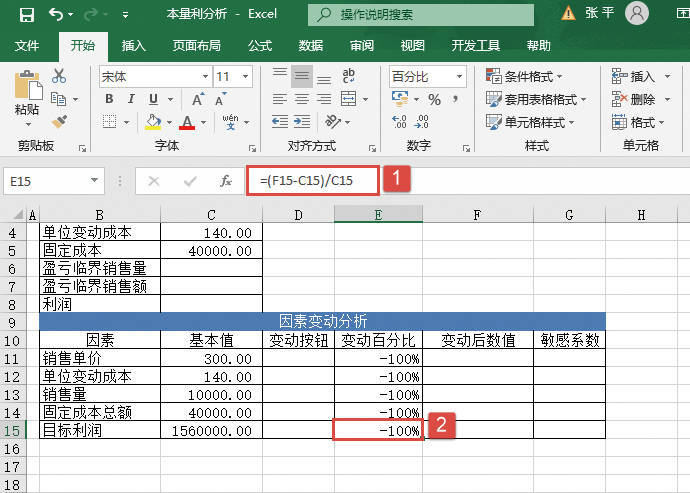Screen dimensions: 690x493
Task: Click the increase indent icon
Action: click(x=302, y=121)
